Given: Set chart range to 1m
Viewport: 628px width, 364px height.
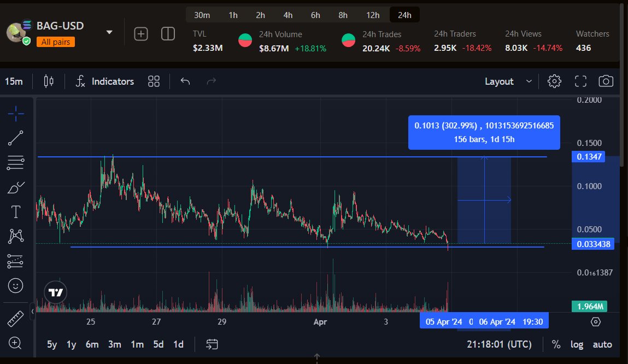Looking at the screenshot, I should point(137,344).
